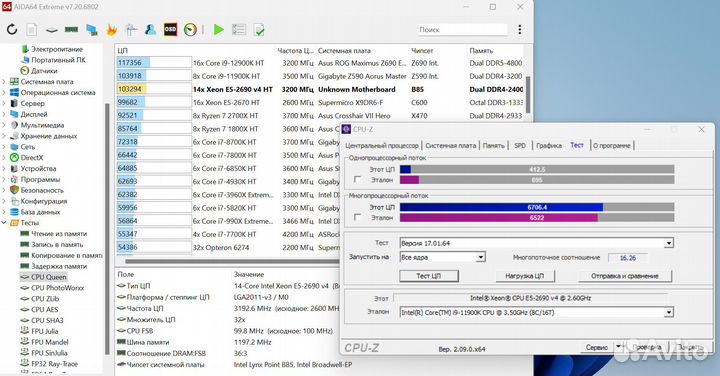The height and width of the screenshot is (376, 720).
Task: Select Копирование в памяти test
Action: (67, 255)
